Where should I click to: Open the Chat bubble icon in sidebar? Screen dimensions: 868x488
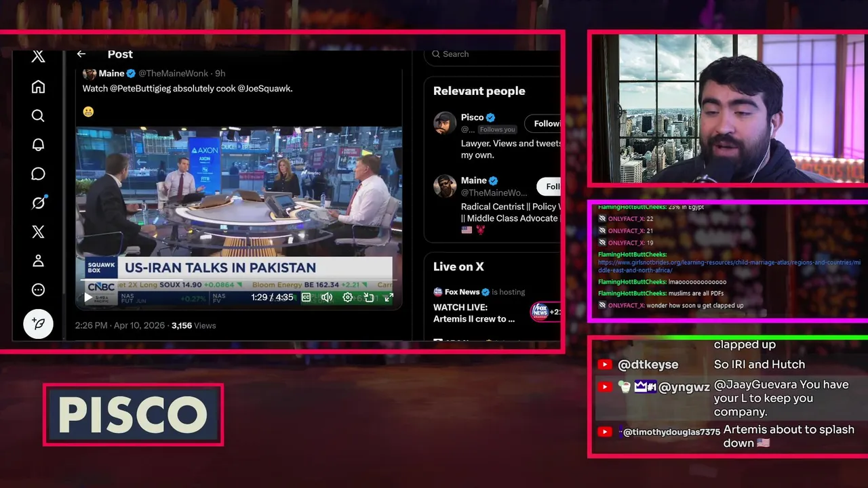pos(38,174)
